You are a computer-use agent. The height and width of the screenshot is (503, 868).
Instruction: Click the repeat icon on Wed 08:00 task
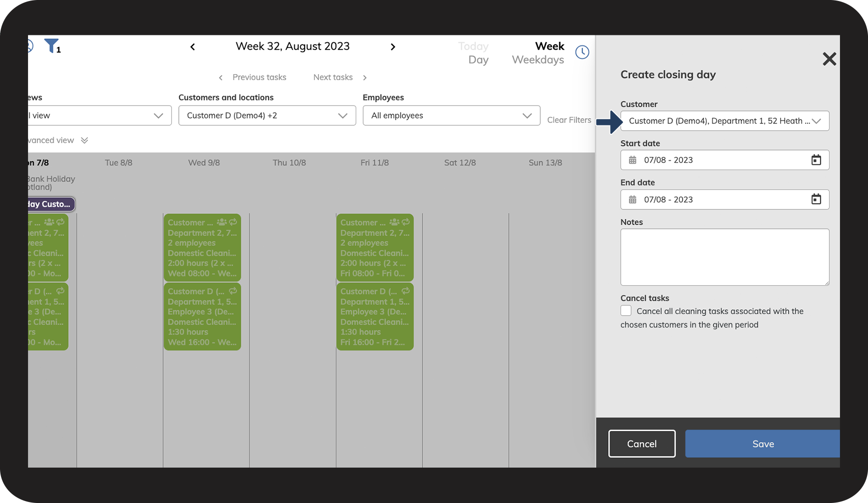click(x=233, y=222)
